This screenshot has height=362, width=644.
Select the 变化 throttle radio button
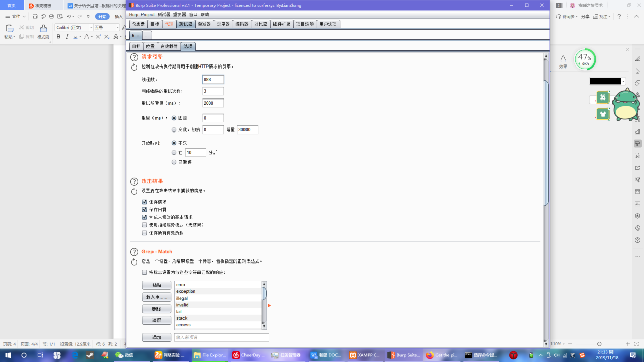174,129
